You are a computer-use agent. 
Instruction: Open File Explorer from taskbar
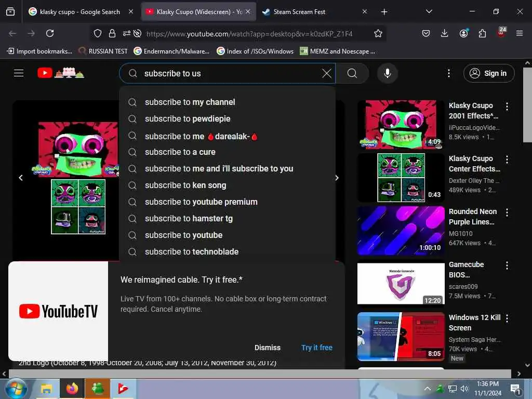point(46,389)
